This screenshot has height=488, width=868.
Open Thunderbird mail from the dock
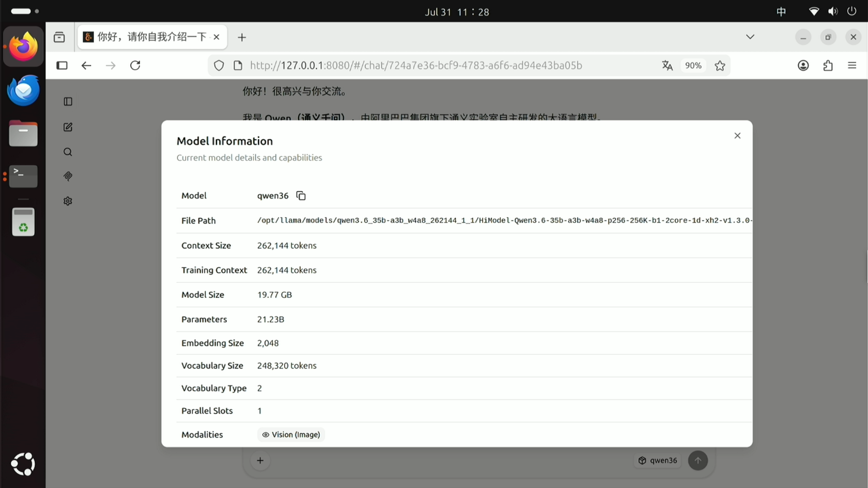(x=23, y=90)
